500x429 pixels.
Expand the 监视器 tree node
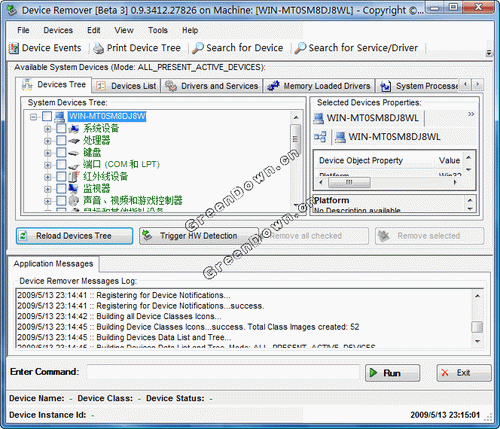pyautogui.click(x=48, y=189)
